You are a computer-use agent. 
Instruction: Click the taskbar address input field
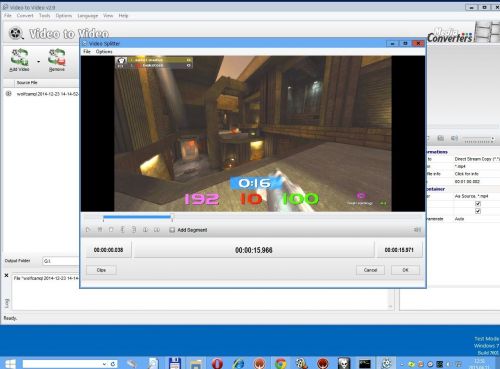(62, 364)
